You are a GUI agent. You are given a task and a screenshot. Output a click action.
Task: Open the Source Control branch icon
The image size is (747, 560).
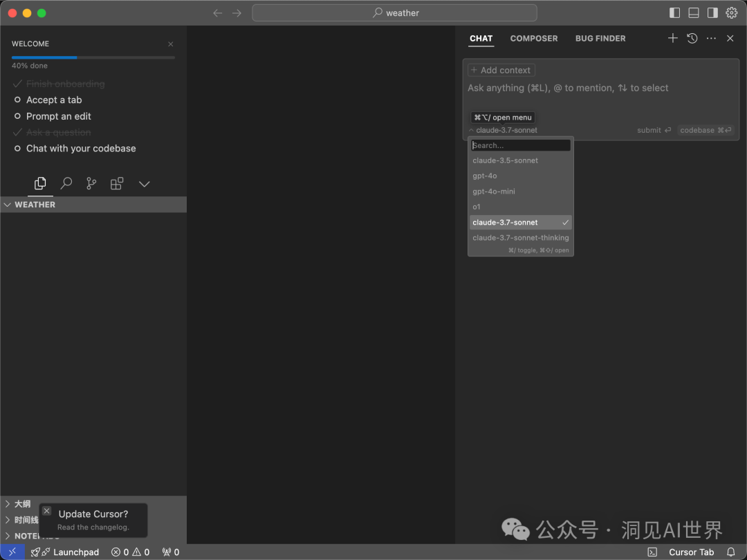click(x=91, y=183)
